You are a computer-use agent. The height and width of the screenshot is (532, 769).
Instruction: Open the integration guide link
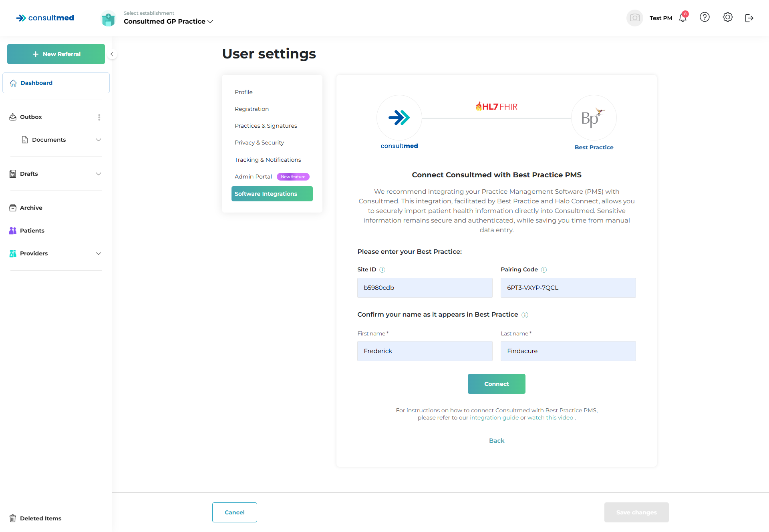(494, 418)
